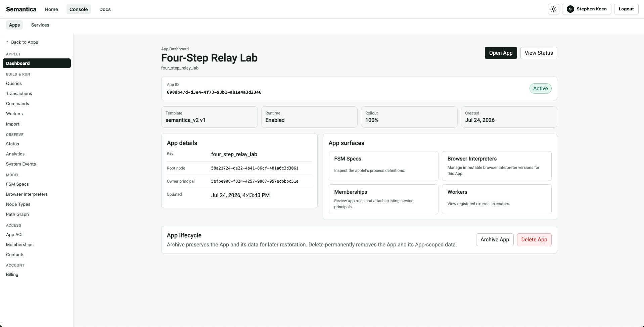Click the Rollout value 100%
This screenshot has width=644, height=327.
pos(372,120)
